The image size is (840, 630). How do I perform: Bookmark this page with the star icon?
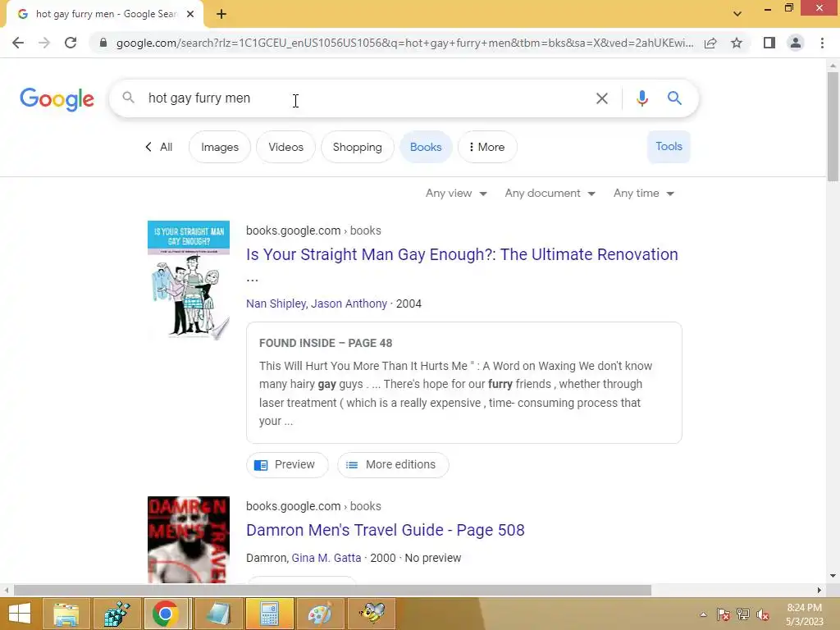737,43
